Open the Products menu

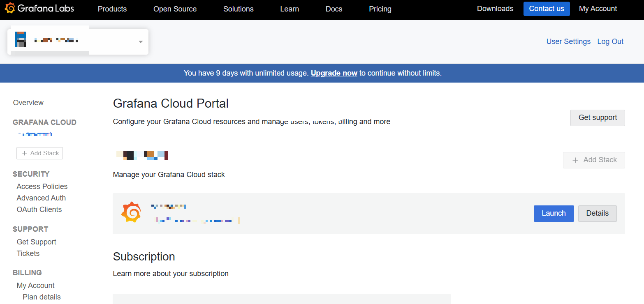(x=112, y=9)
